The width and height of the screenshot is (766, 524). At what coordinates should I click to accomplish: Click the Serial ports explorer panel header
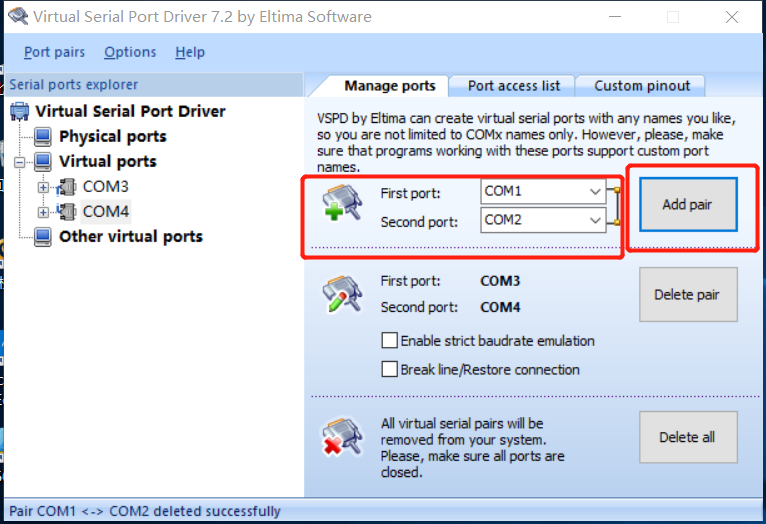pyautogui.click(x=153, y=84)
